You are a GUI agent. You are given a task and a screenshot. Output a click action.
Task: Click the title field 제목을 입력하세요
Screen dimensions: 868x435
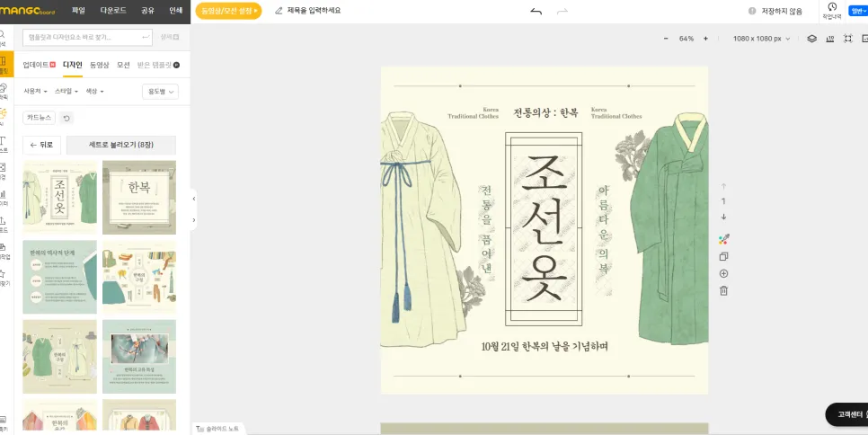[314, 11]
